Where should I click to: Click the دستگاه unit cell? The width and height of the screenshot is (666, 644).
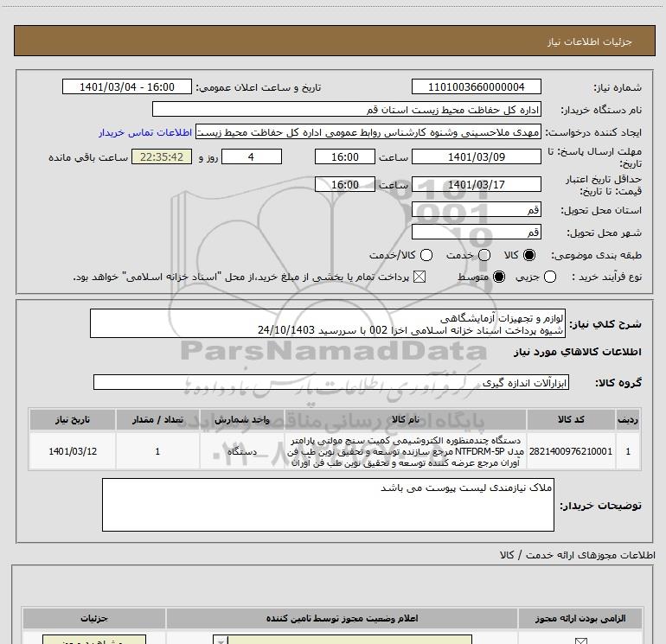241,451
